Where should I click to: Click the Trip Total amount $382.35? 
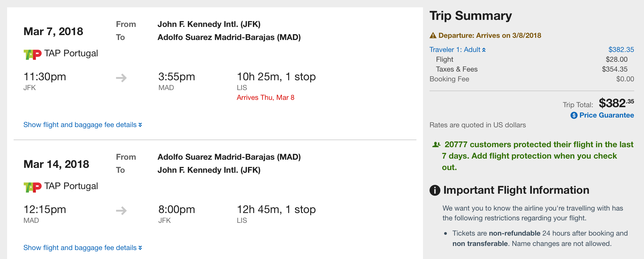(x=616, y=103)
